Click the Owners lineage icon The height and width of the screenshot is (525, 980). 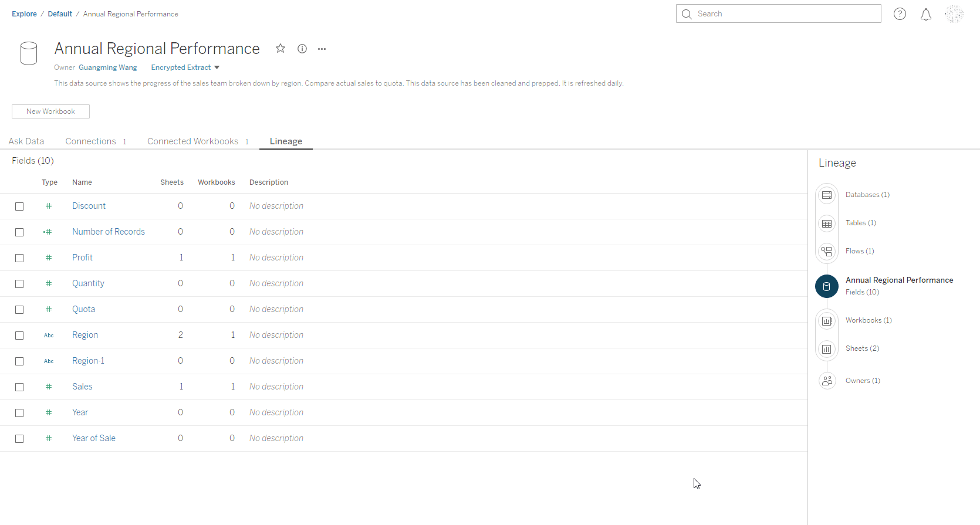827,381
